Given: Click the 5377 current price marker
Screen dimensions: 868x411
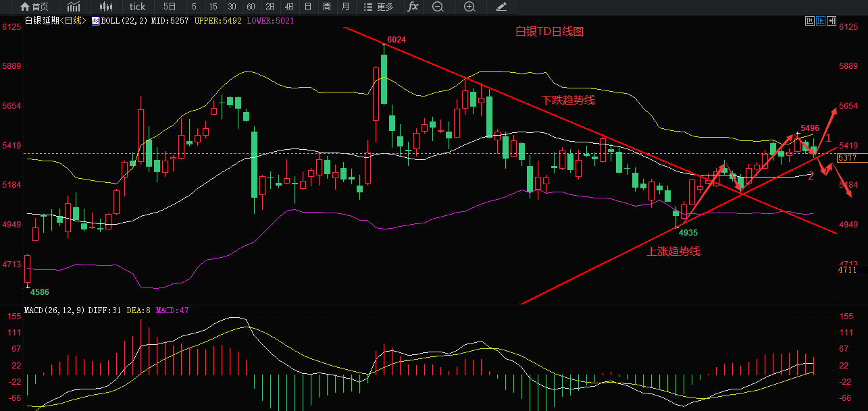Looking at the screenshot, I should click(x=847, y=158).
